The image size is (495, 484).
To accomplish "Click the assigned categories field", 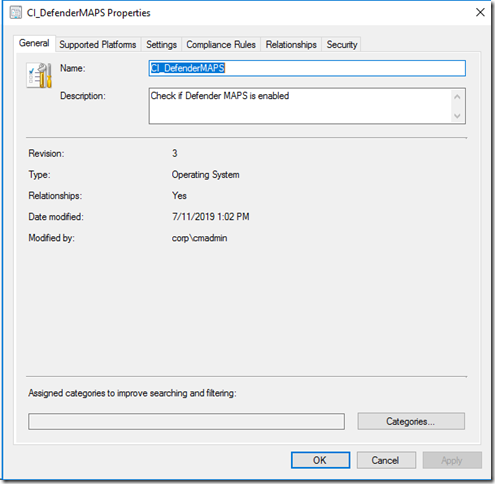I will 186,422.
